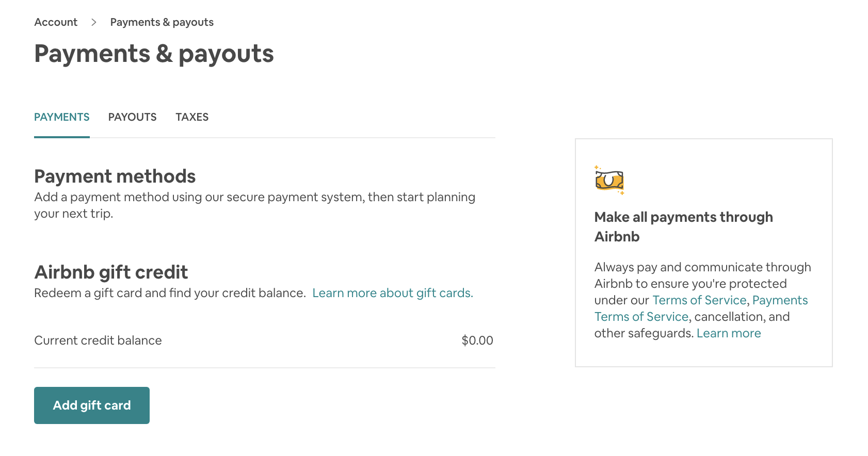Select the PAYMENTS tab
868x456 pixels.
click(62, 117)
